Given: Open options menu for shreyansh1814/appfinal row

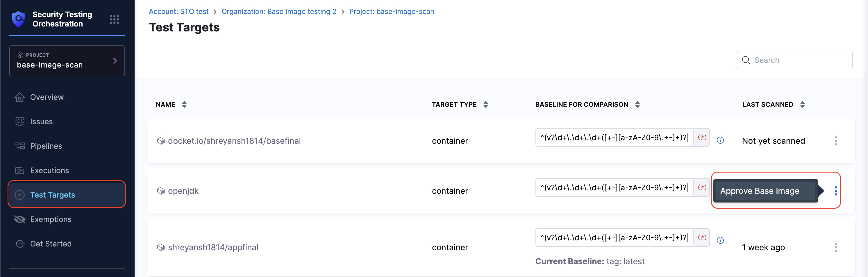Looking at the screenshot, I should (836, 247).
